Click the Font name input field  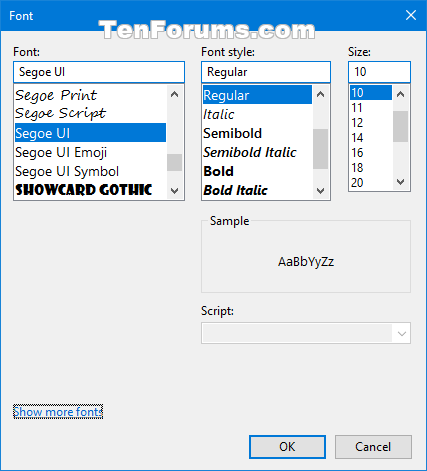(99, 72)
